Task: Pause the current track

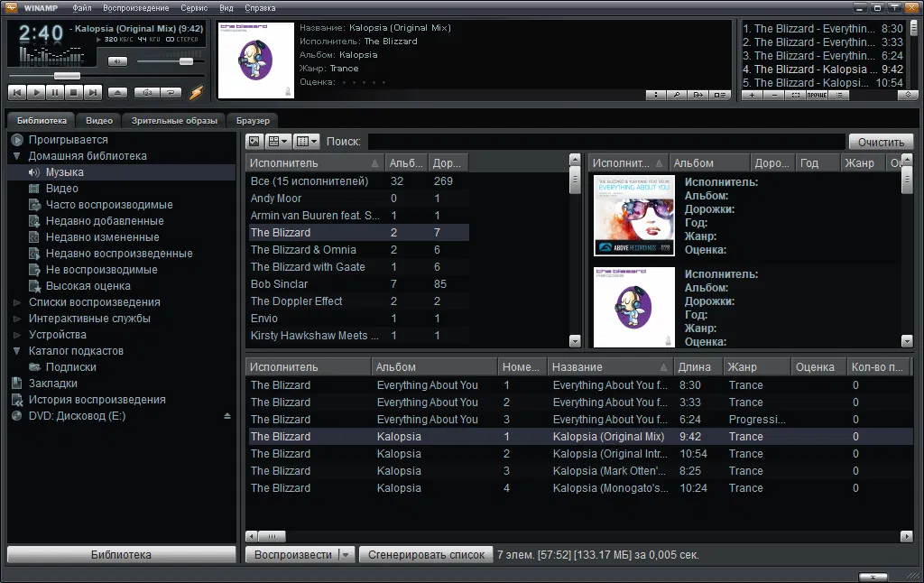Action: point(55,93)
